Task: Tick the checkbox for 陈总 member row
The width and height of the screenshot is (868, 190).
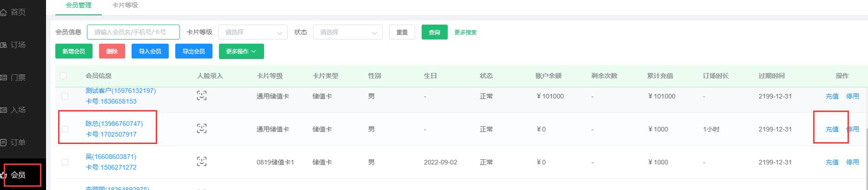Action: pyautogui.click(x=65, y=129)
